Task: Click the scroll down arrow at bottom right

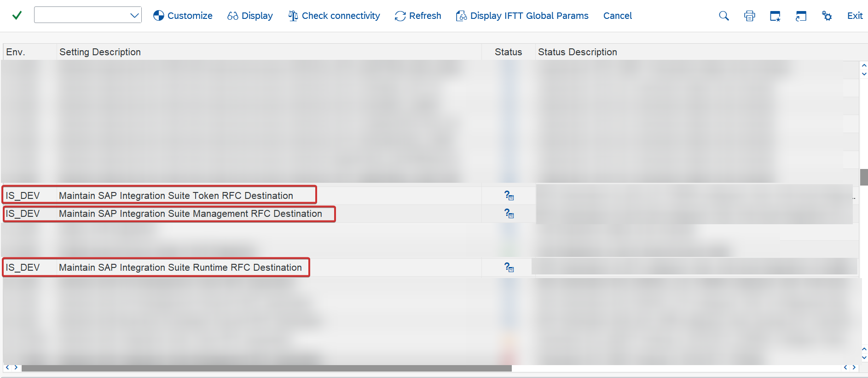Action: (864, 358)
